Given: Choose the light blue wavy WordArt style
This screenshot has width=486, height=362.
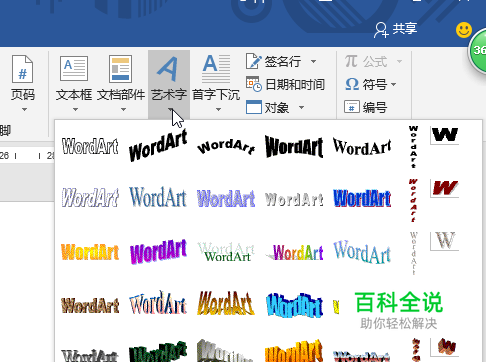Looking at the screenshot, I should tap(362, 252).
